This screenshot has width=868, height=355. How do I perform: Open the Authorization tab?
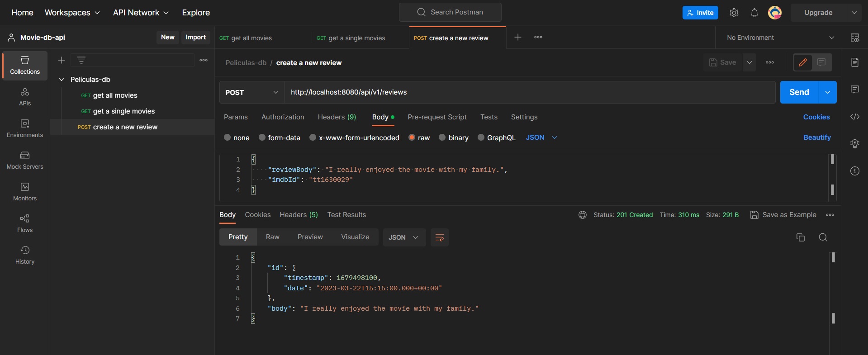coord(283,117)
